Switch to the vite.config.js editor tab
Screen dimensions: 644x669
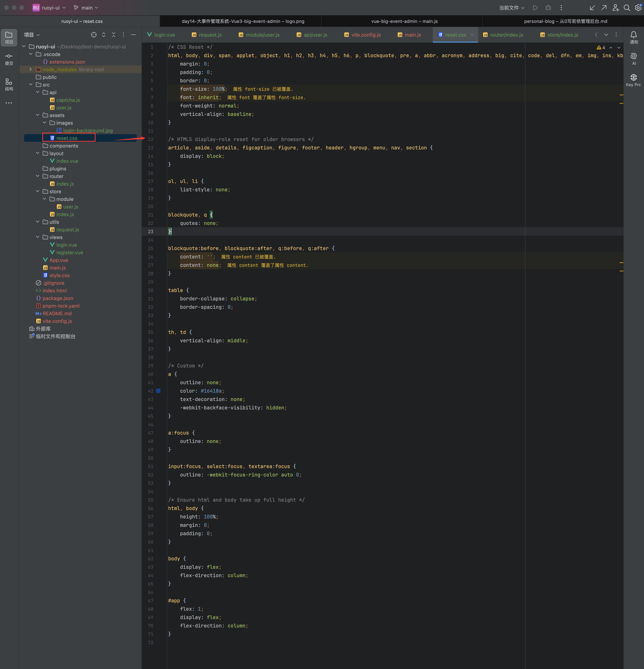(362, 35)
